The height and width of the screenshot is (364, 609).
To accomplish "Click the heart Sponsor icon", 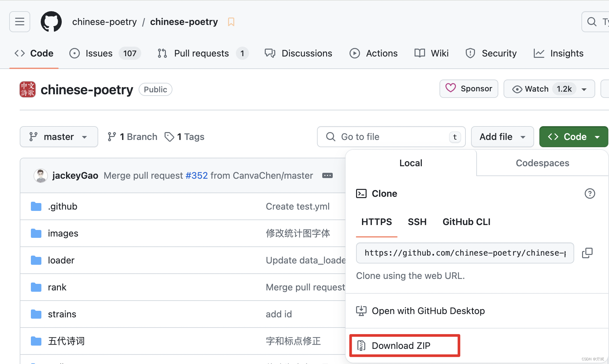I will [x=451, y=88].
